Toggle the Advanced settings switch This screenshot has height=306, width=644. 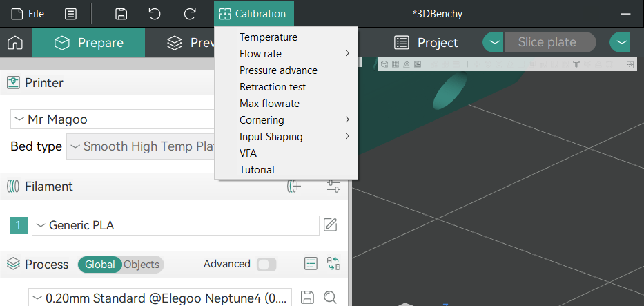point(266,265)
